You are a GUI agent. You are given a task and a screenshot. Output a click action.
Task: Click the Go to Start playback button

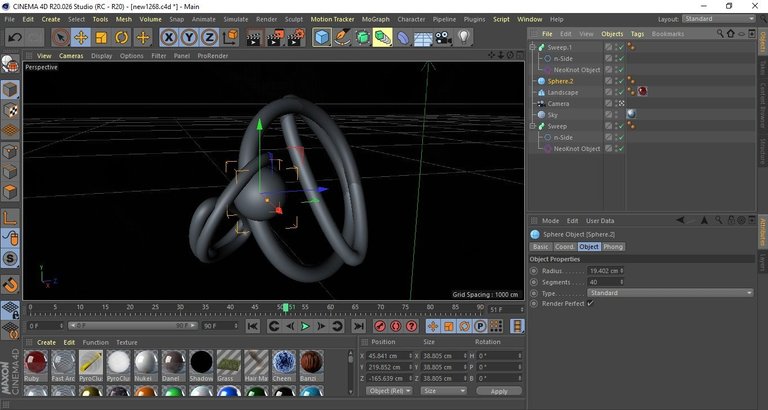click(x=253, y=326)
